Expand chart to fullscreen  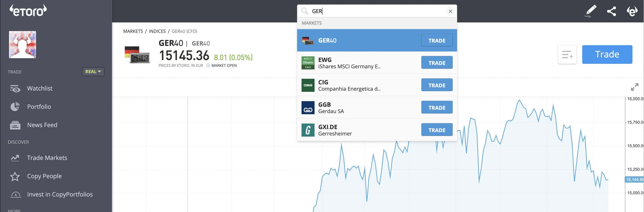point(634,87)
